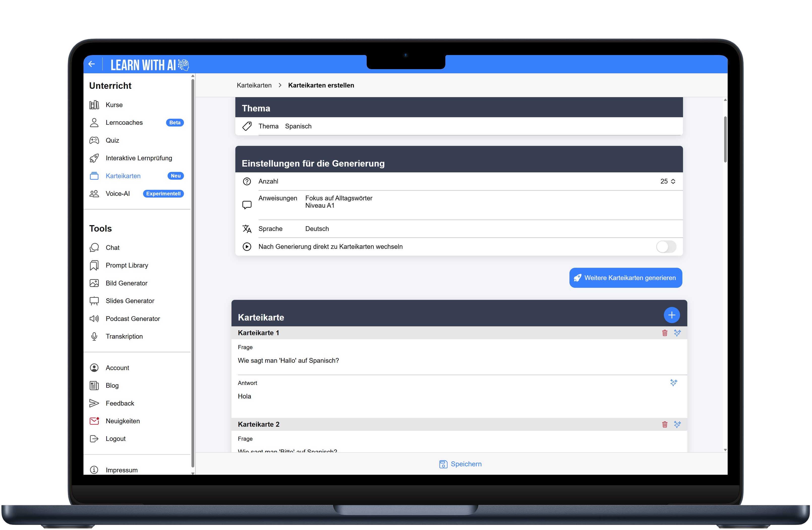Delete Karteikarte 1 with trash icon
The width and height of the screenshot is (812, 530).
coord(665,333)
